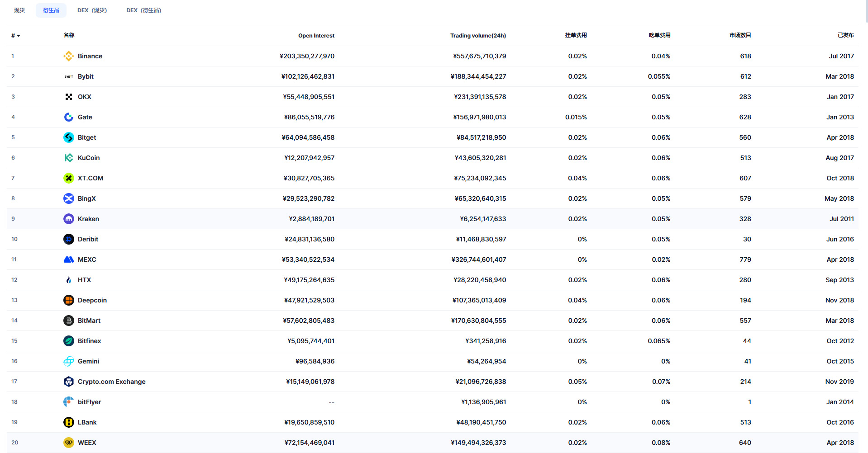Click the Gate exchange logo
868x453 pixels.
coord(68,117)
